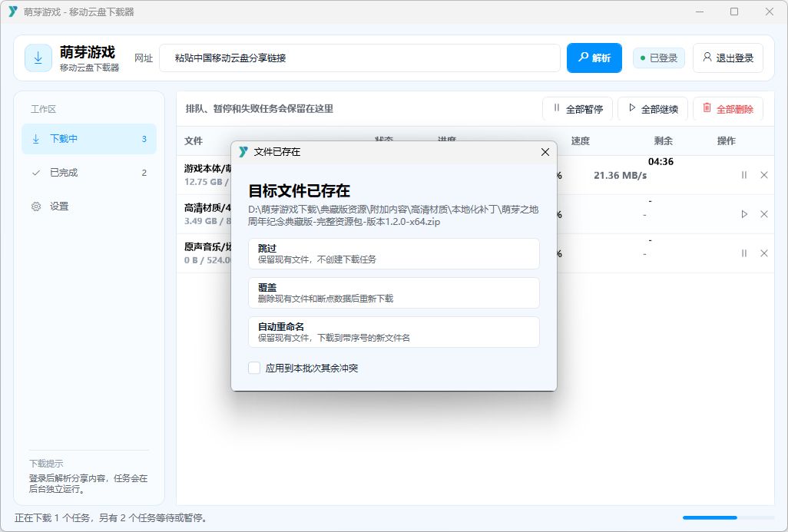
Task: Click the 排队、暂停和失败任务会保留在这里 notice
Action: [x=260, y=108]
